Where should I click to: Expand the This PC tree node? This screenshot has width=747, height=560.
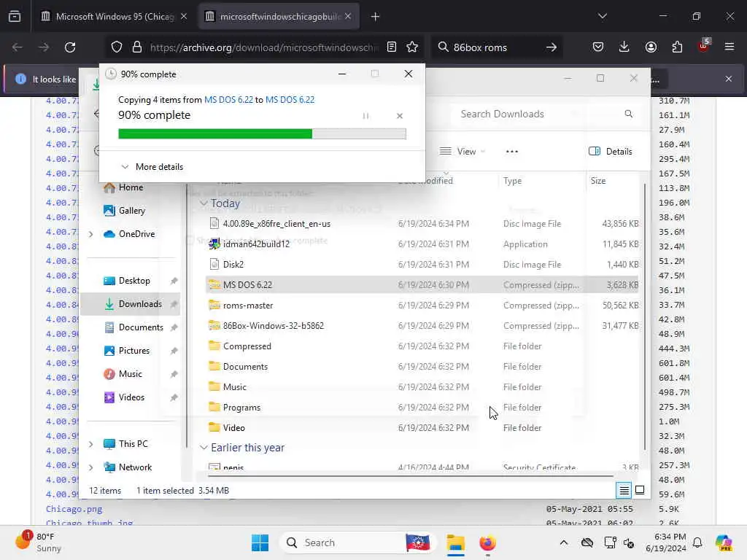pos(91,444)
